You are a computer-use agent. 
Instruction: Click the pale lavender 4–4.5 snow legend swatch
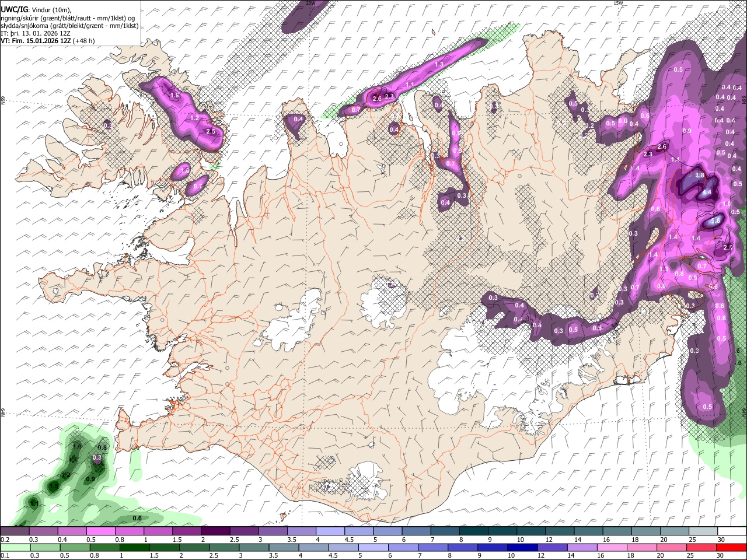(x=330, y=531)
